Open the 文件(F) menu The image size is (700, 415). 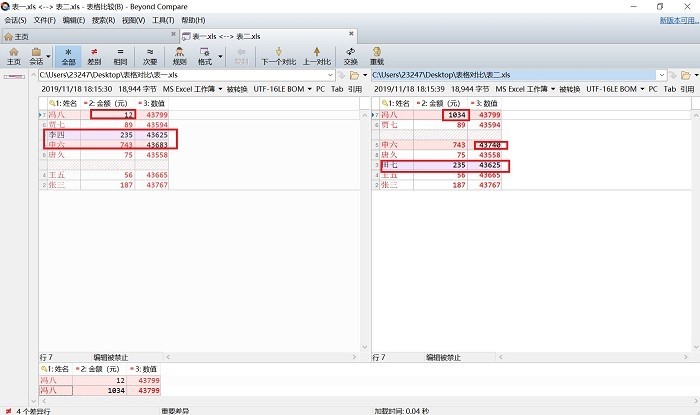click(x=45, y=21)
